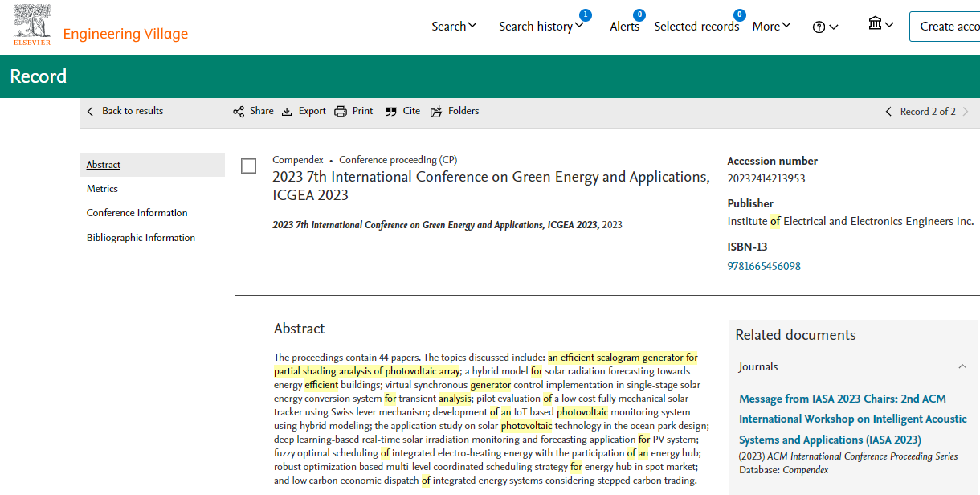Click the Related documents heading

coord(795,335)
